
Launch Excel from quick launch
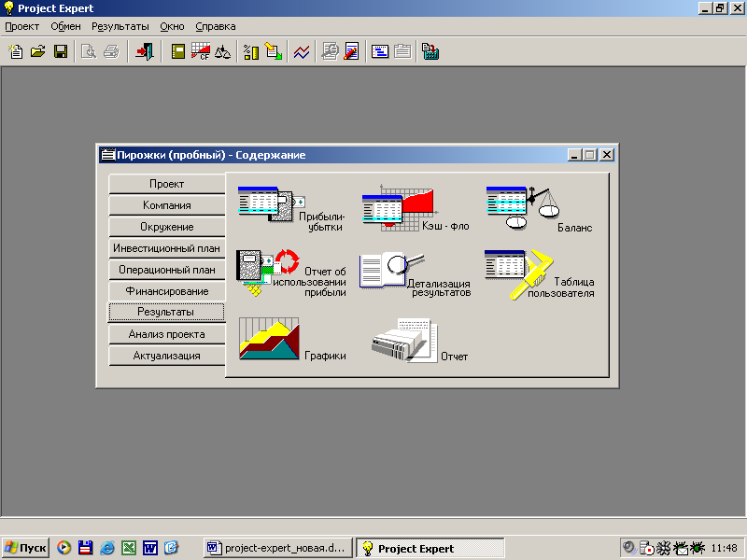129,548
